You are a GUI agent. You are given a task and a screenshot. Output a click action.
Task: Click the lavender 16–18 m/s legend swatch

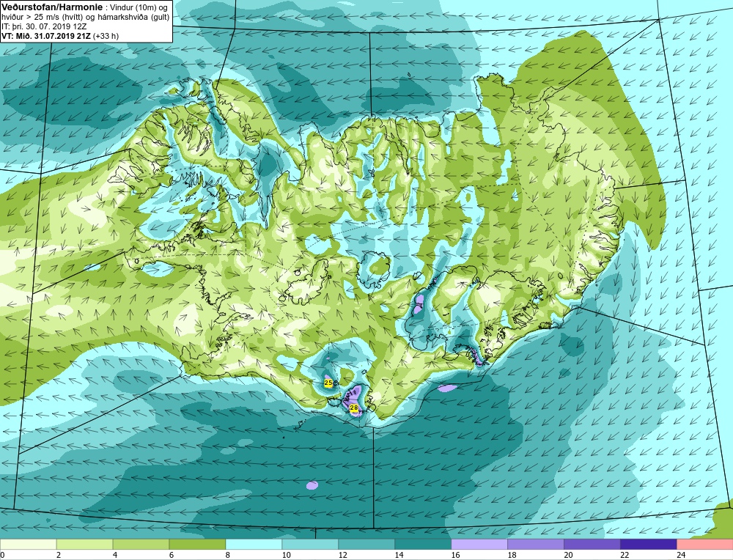(x=479, y=545)
